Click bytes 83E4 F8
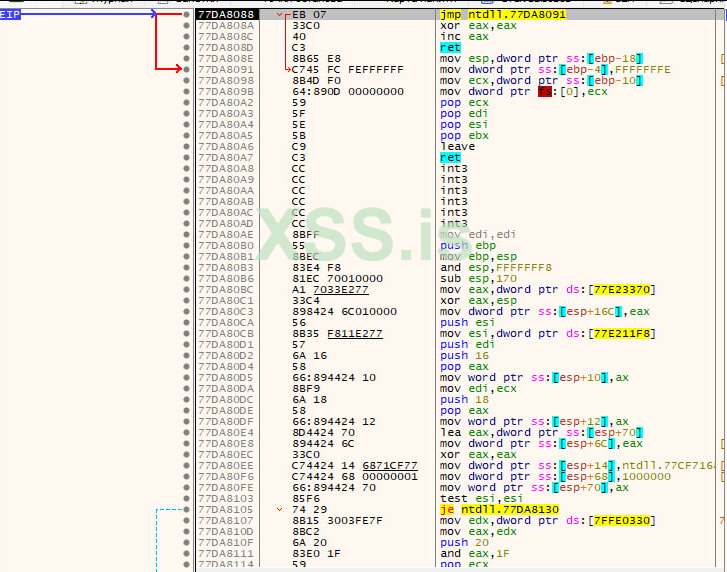Screen dimensions: 727x572 click(x=316, y=267)
